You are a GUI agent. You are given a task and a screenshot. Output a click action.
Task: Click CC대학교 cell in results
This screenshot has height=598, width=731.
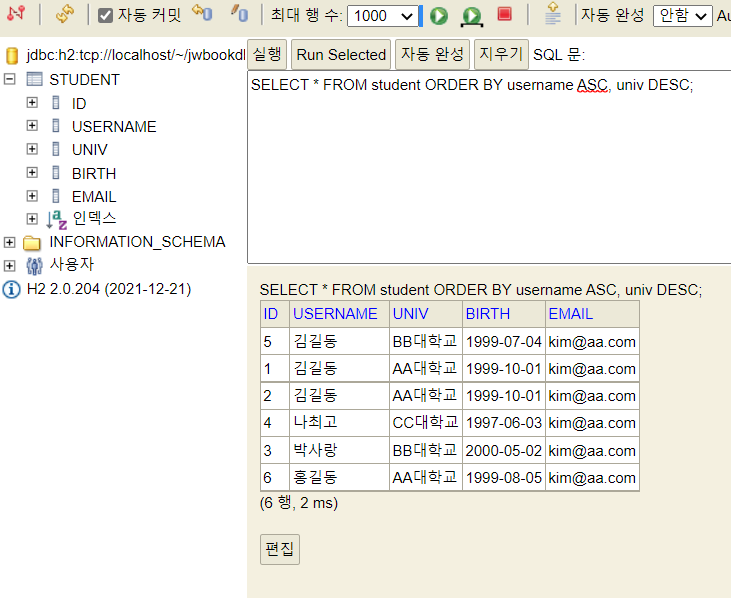[426, 423]
